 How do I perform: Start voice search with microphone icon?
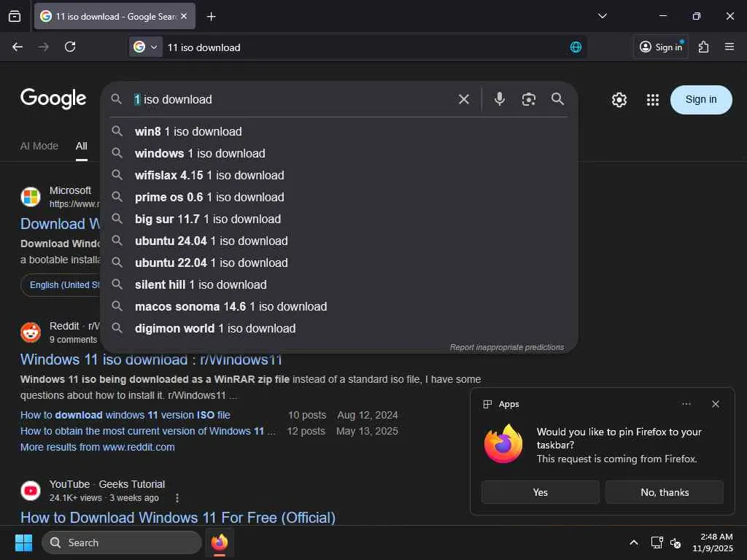click(x=499, y=99)
